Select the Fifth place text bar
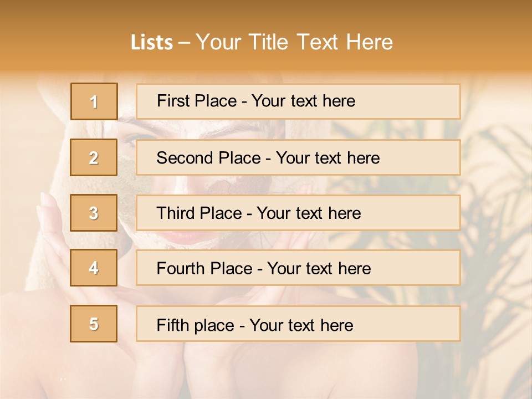Image resolution: width=532 pixels, height=399 pixels. point(298,324)
